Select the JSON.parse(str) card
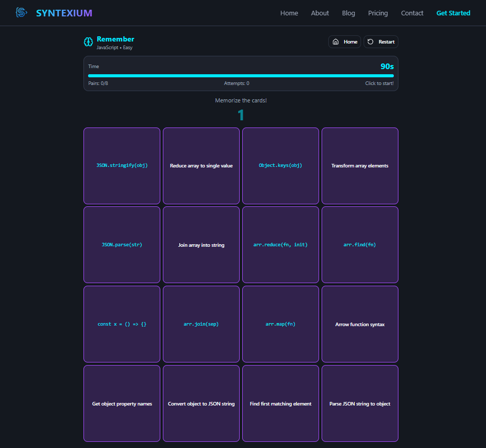This screenshot has height=448, width=486. point(122,245)
